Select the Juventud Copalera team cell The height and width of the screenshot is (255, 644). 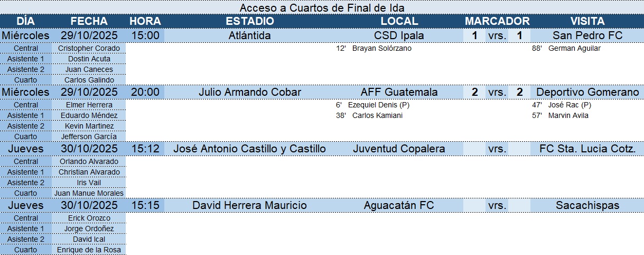[x=399, y=149]
